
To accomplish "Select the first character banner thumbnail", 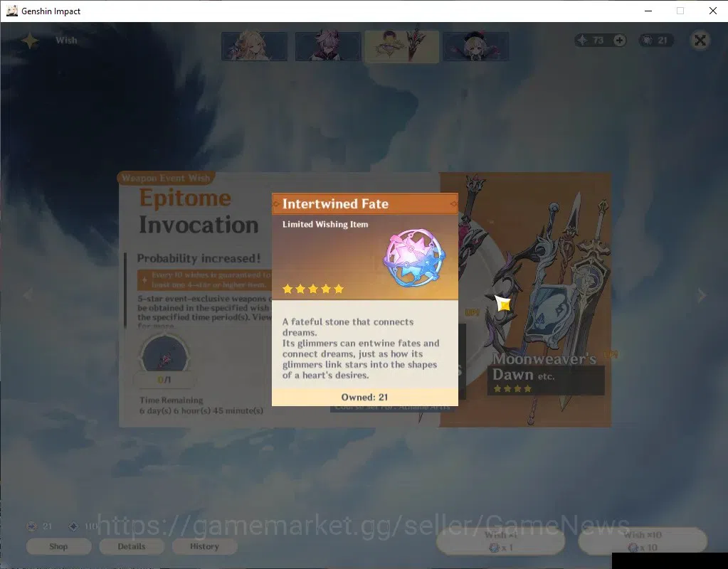I will click(x=255, y=46).
